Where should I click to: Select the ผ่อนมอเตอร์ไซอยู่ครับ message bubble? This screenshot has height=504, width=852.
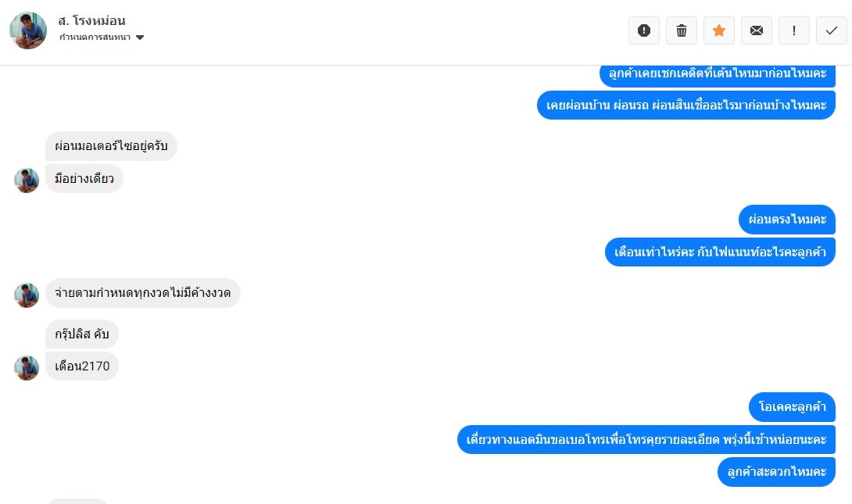[x=111, y=146]
